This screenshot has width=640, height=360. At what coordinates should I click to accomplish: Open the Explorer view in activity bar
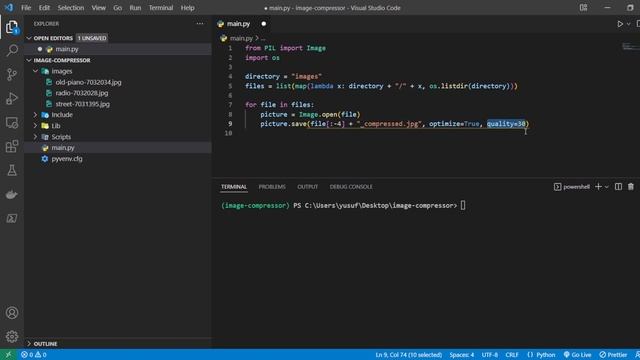click(12, 27)
